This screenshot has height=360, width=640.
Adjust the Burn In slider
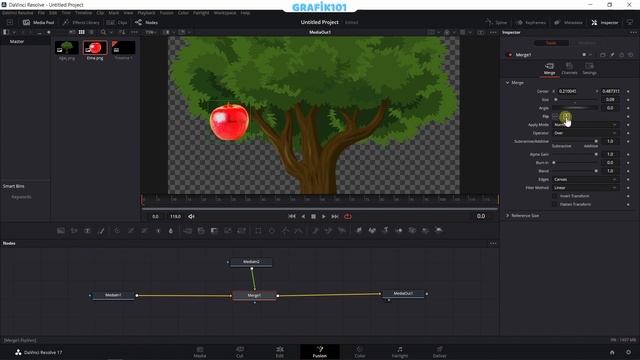click(575, 162)
